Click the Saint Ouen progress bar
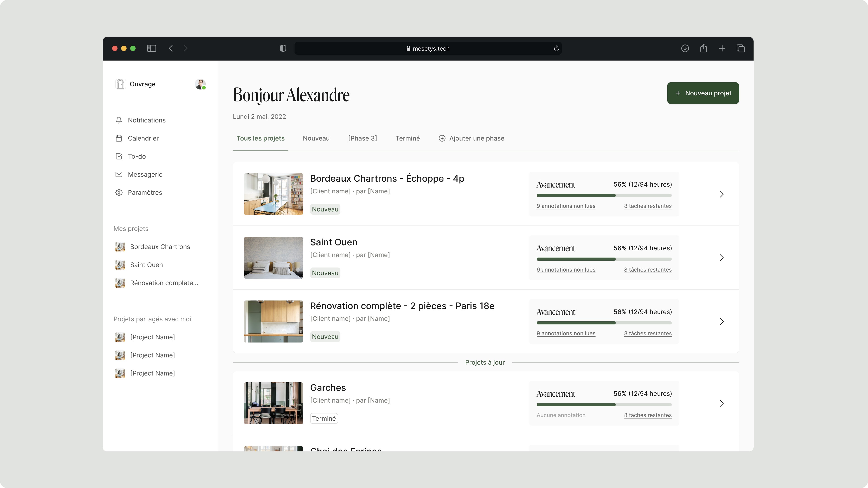 pyautogui.click(x=604, y=259)
